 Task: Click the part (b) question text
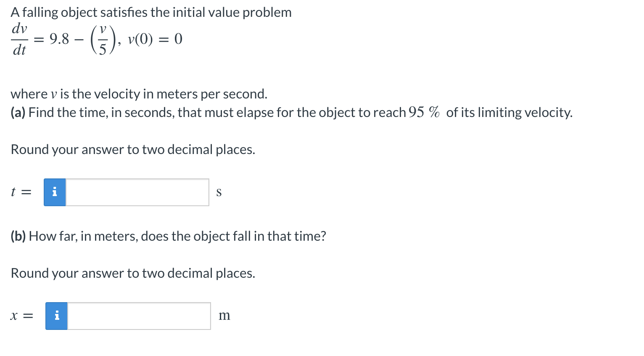click(168, 236)
